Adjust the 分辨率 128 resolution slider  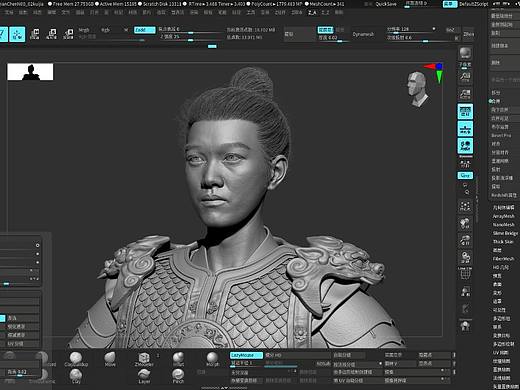pyautogui.click(x=411, y=30)
